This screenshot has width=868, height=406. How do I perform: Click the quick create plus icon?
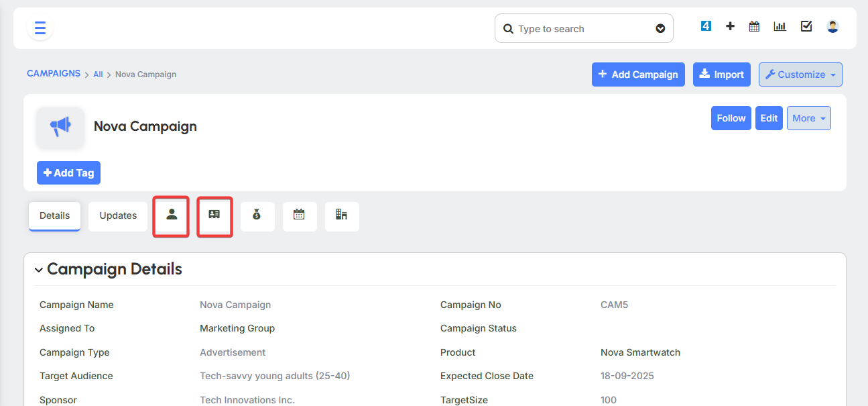730,26
